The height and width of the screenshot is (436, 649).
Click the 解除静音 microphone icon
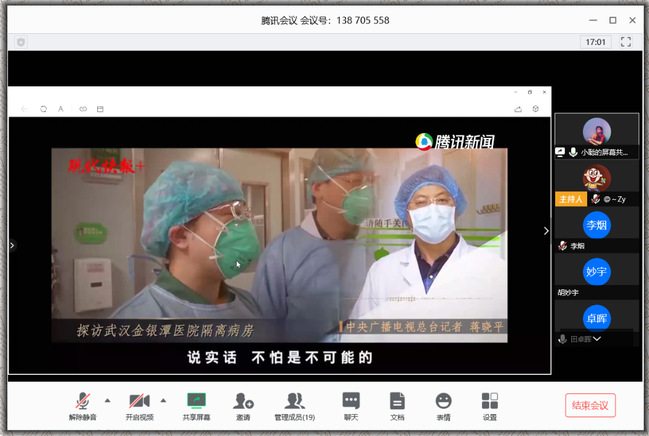click(83, 401)
